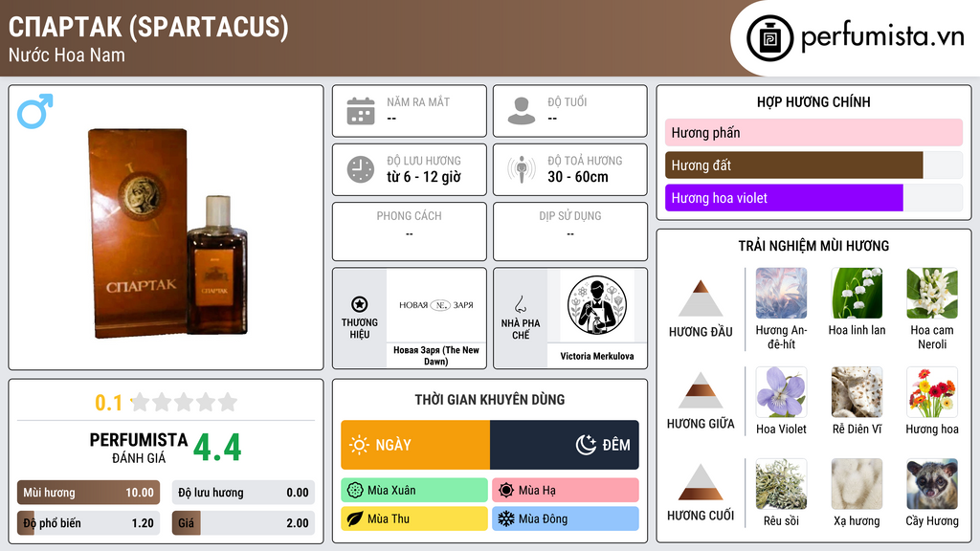Click the DỊP SỬ DỤNG occasion card
The width and height of the screenshot is (980, 551).
pyautogui.click(x=570, y=231)
